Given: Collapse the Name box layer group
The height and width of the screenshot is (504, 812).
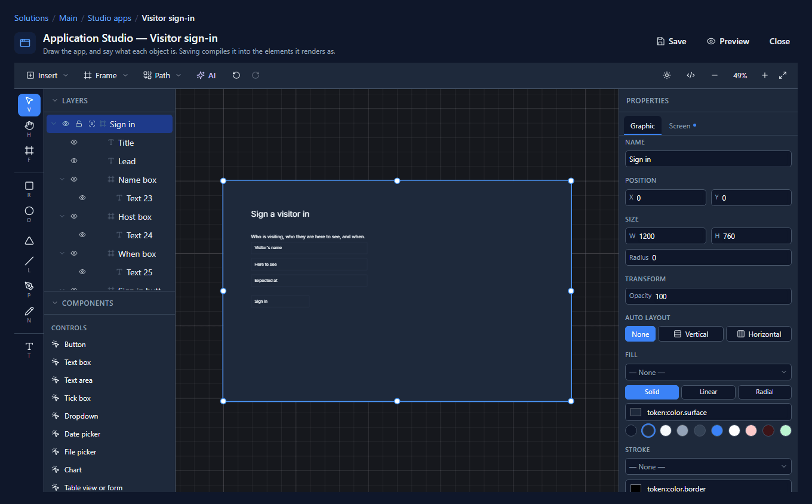Looking at the screenshot, I should coord(62,180).
